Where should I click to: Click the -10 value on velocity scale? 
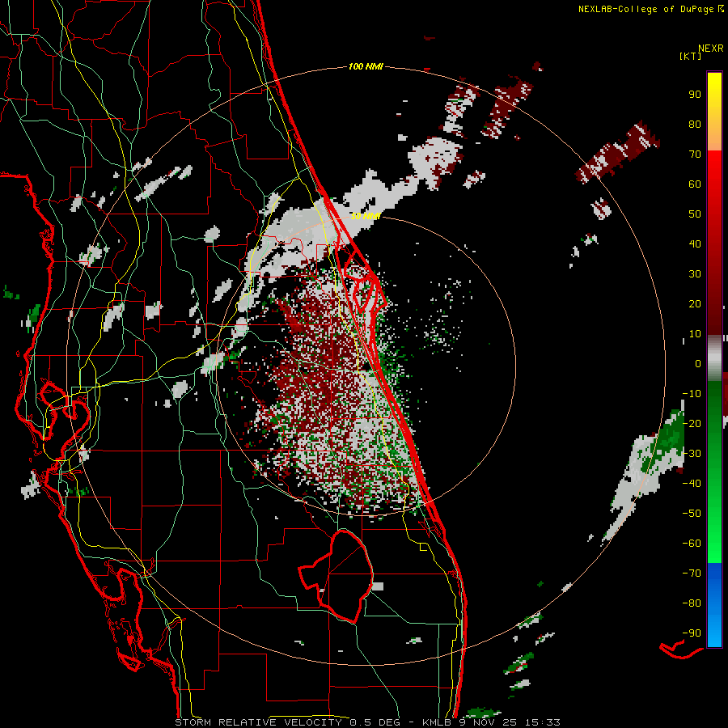pyautogui.click(x=692, y=394)
